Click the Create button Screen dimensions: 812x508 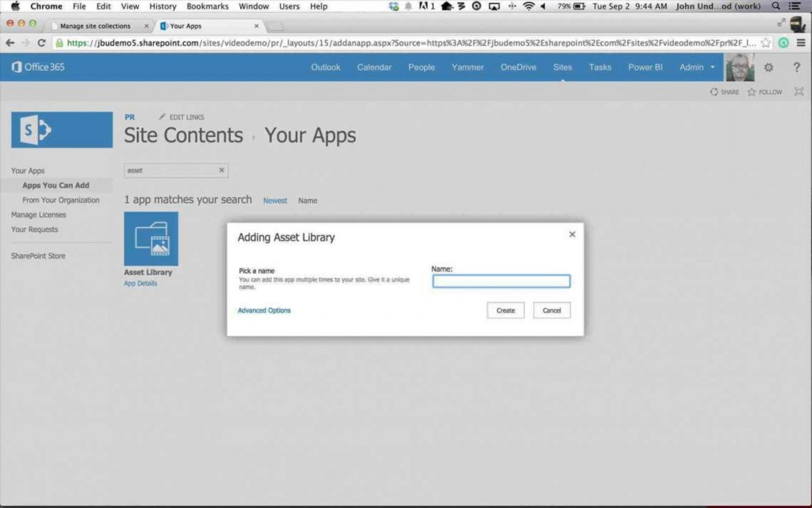pos(505,310)
